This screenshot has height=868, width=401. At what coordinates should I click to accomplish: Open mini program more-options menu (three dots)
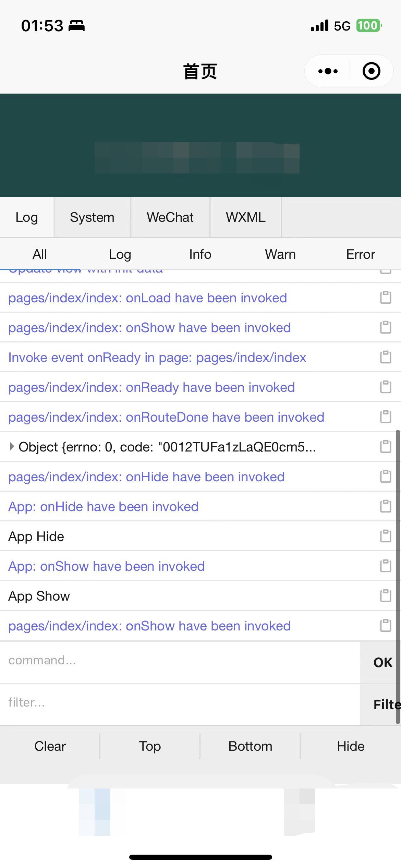pos(328,71)
